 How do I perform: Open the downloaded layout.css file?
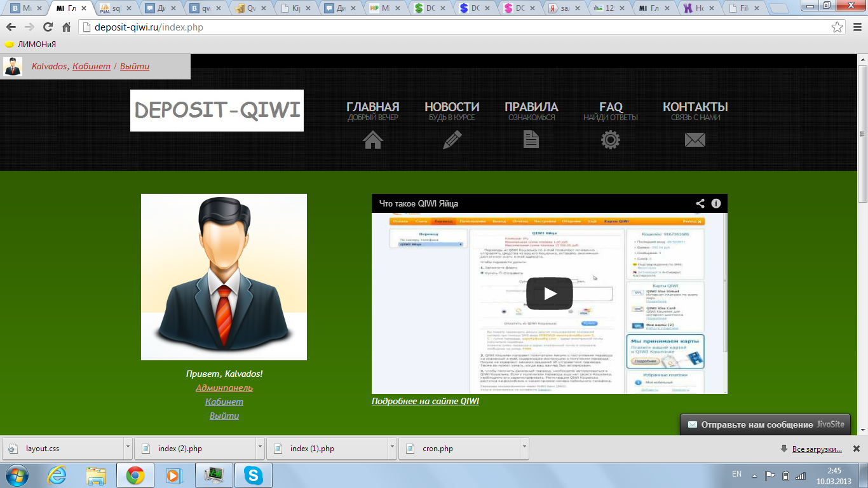[63, 448]
